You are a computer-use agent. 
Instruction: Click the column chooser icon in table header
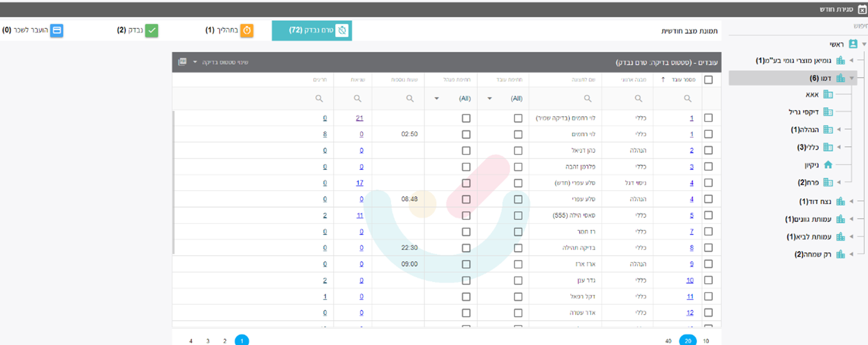(182, 62)
